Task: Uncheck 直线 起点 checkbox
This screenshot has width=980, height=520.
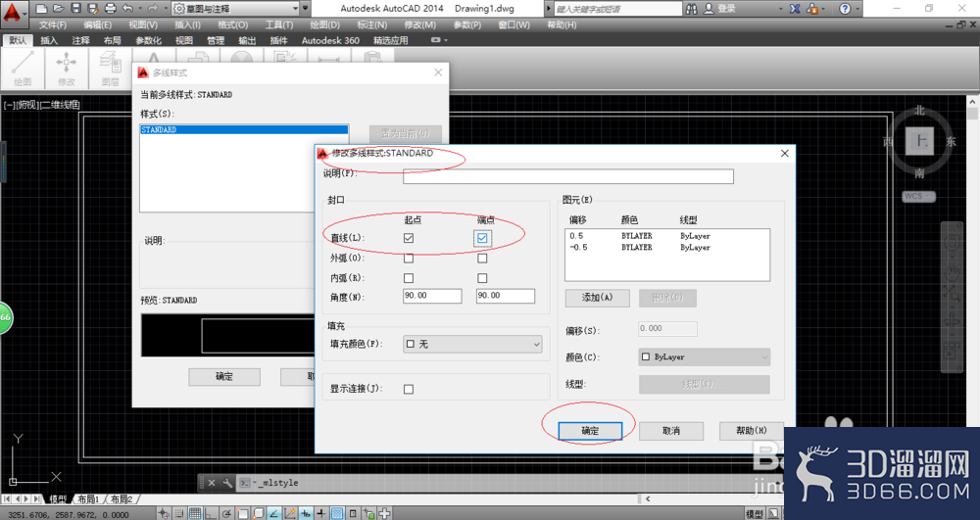Action: coord(409,238)
